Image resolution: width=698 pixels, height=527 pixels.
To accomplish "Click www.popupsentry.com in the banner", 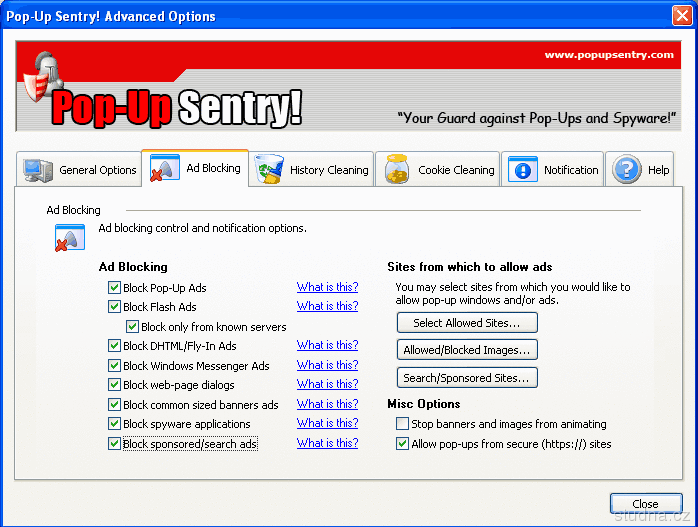I will [609, 55].
